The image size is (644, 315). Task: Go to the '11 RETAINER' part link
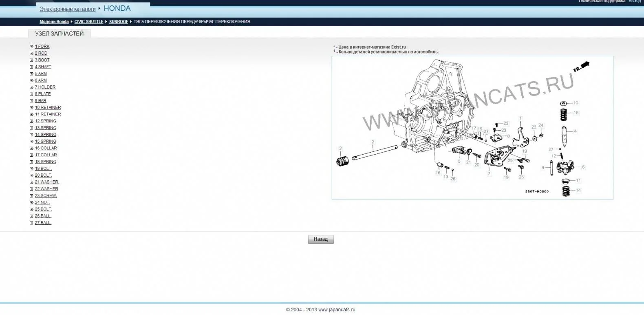coord(48,114)
